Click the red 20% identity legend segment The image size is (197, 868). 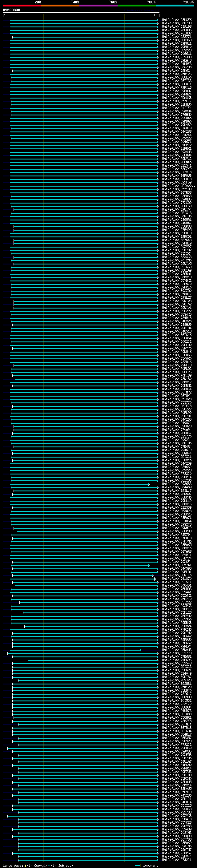tap(22, 6)
